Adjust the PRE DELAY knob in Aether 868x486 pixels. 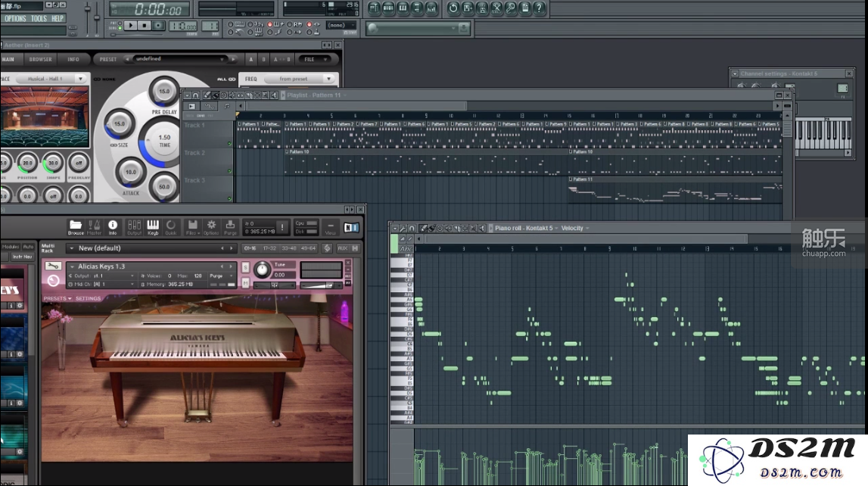(164, 92)
